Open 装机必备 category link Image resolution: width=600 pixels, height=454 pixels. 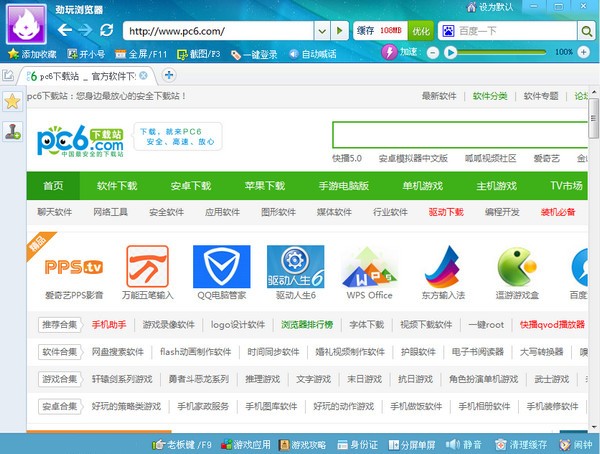[x=558, y=212]
